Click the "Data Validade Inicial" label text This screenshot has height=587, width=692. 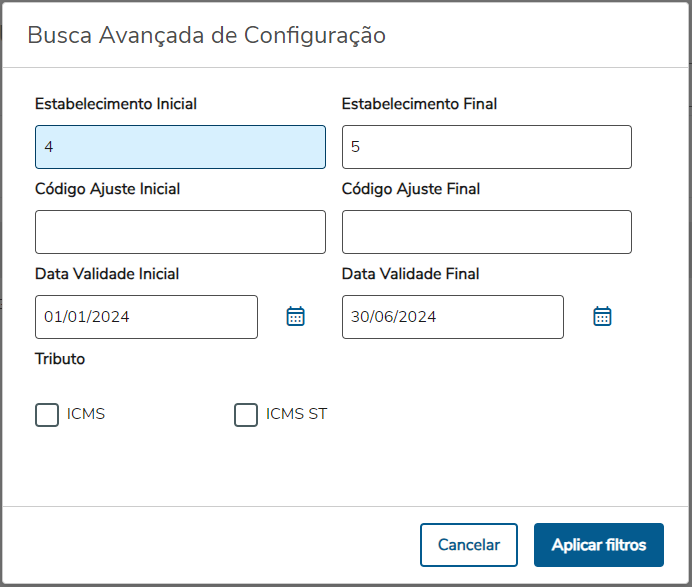107,274
